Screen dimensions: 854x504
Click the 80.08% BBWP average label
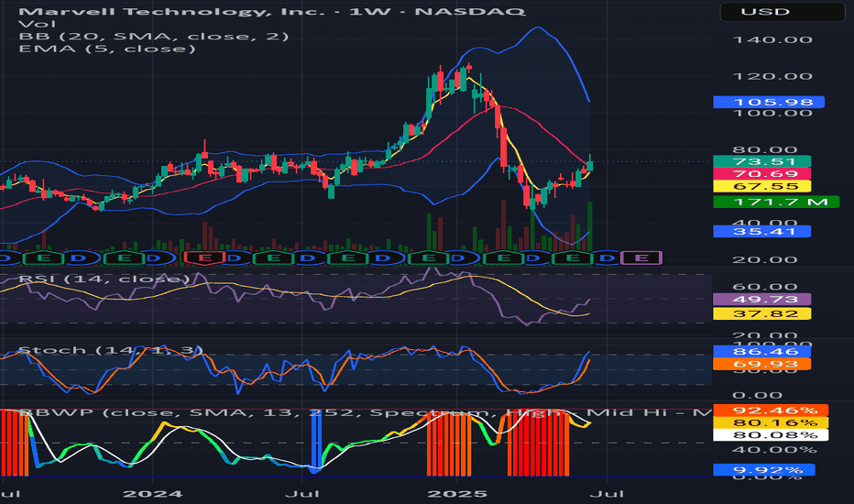coord(771,434)
